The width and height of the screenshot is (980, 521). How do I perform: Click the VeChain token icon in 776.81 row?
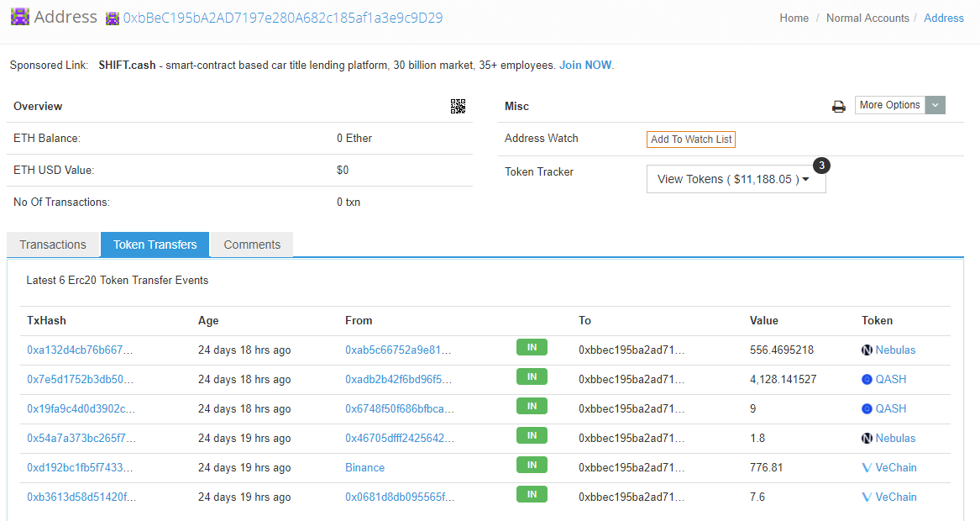pyautogui.click(x=867, y=468)
